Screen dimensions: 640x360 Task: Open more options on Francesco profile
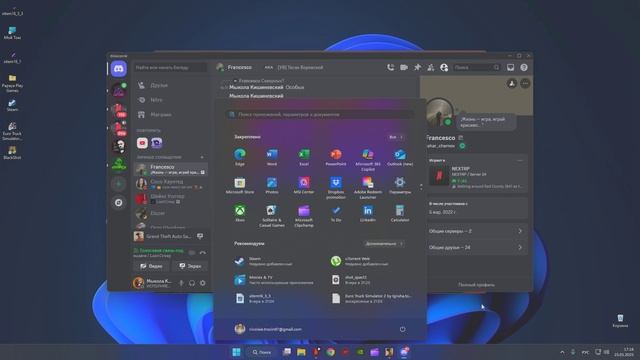coord(525,84)
